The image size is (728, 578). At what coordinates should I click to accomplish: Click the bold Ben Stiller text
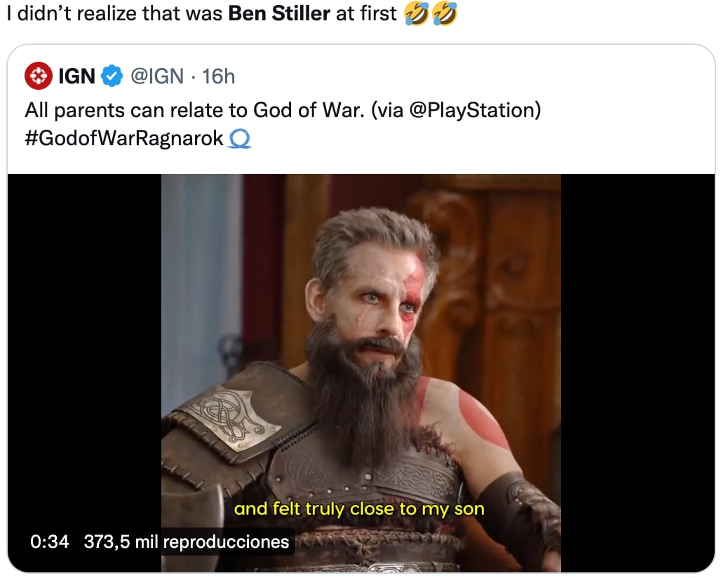(279, 13)
